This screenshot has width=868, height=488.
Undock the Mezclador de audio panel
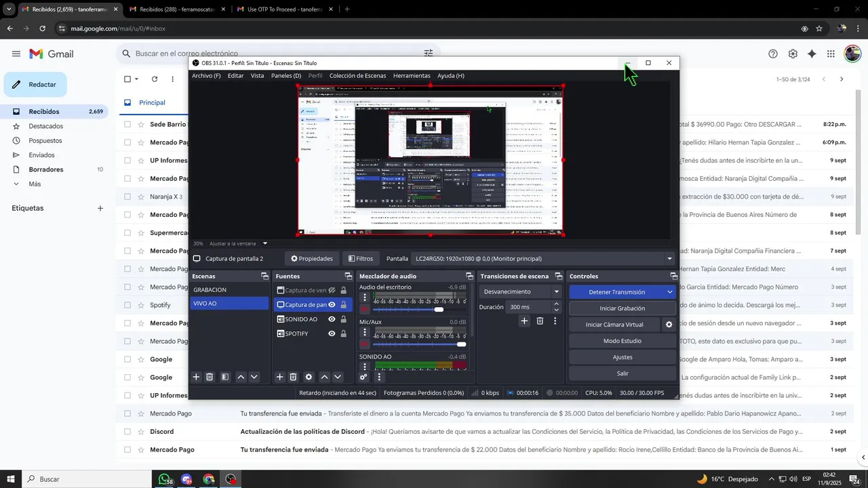pos(469,276)
